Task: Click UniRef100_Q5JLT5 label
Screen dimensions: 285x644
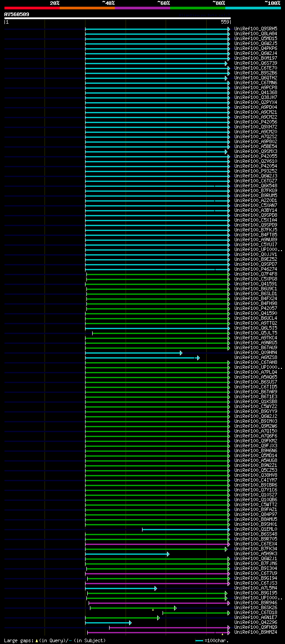Action: (x=256, y=333)
